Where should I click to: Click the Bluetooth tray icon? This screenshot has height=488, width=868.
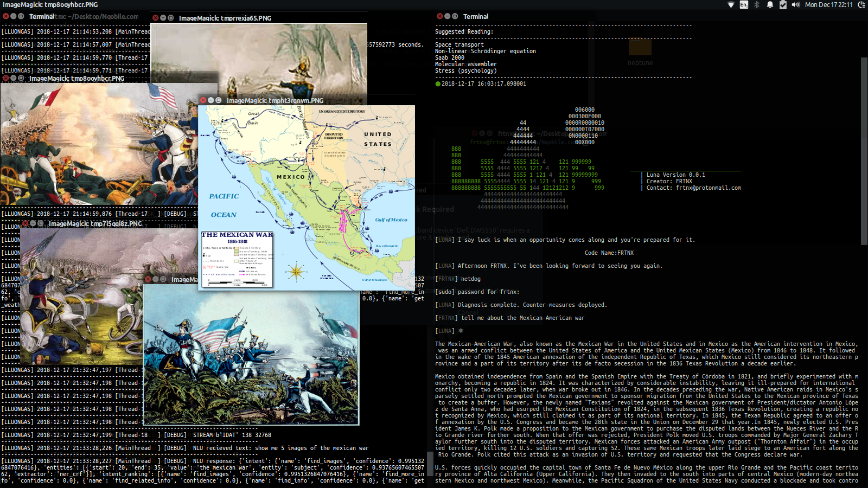coord(757,5)
